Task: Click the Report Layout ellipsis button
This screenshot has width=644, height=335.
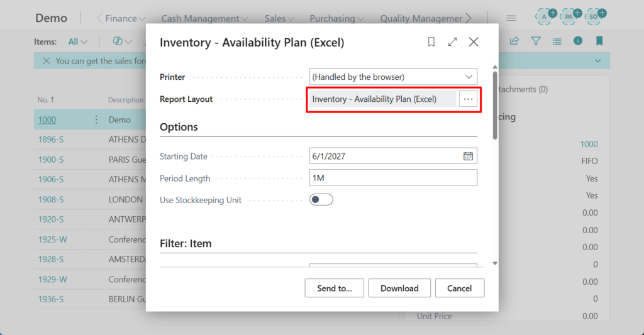Action: pyautogui.click(x=468, y=99)
